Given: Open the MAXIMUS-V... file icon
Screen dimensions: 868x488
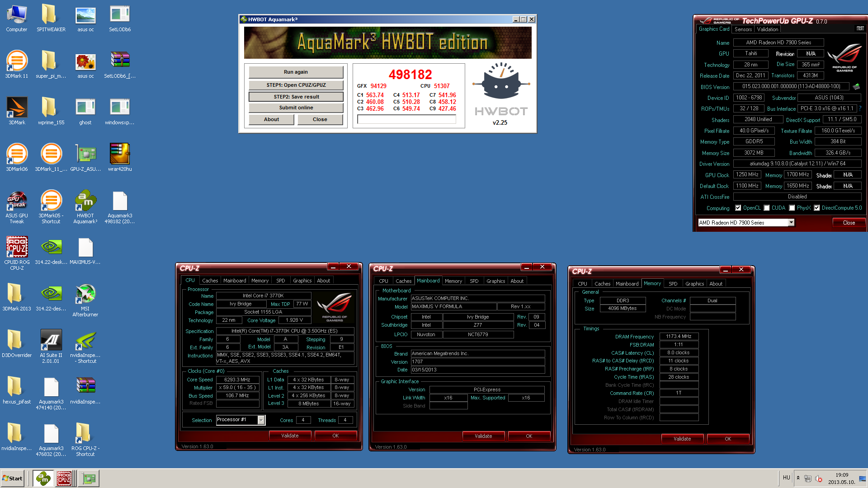Looking at the screenshot, I should point(85,251).
